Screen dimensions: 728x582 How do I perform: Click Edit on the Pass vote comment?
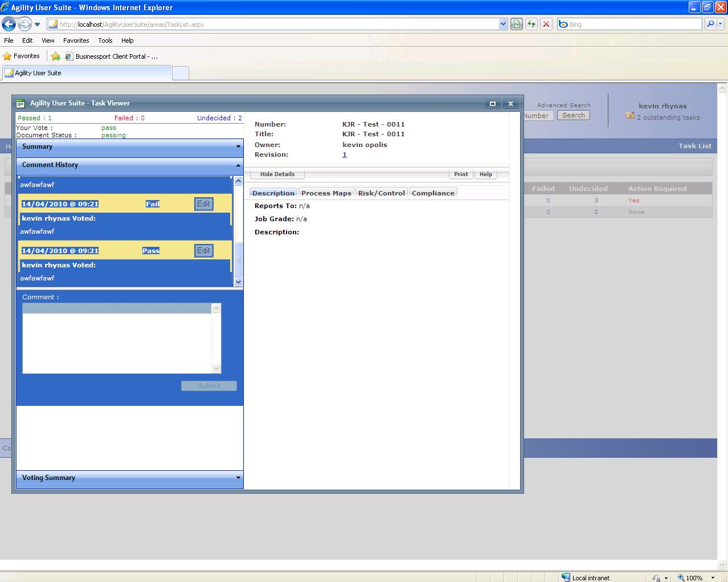tap(204, 250)
